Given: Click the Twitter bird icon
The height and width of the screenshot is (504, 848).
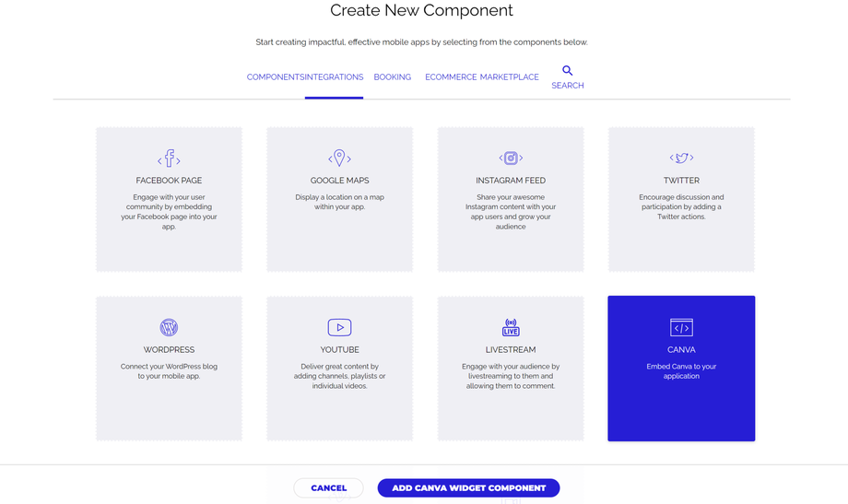Looking at the screenshot, I should click(x=681, y=158).
